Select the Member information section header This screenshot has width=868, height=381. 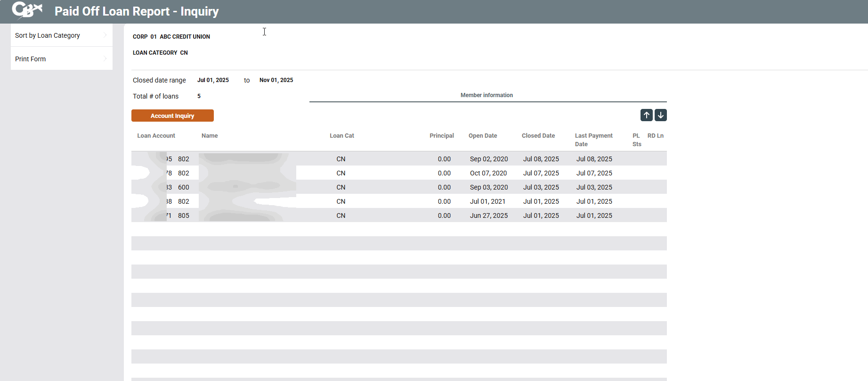pyautogui.click(x=487, y=95)
